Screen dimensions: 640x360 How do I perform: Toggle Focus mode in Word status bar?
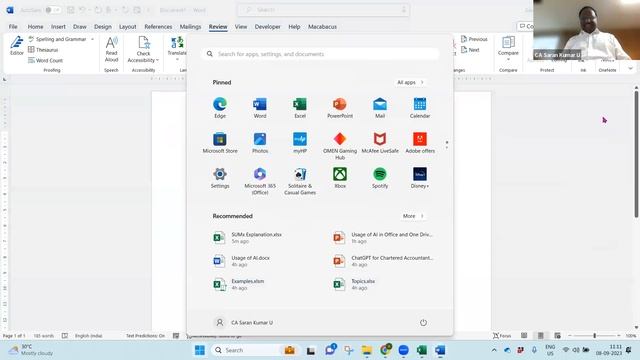click(502, 336)
